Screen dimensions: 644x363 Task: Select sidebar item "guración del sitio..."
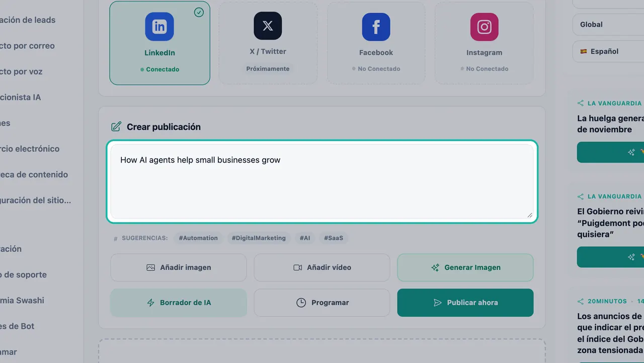click(35, 200)
